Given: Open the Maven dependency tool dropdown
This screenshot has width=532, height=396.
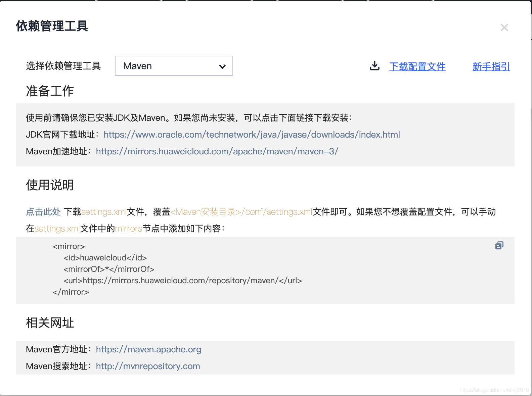Looking at the screenshot, I should point(174,66).
